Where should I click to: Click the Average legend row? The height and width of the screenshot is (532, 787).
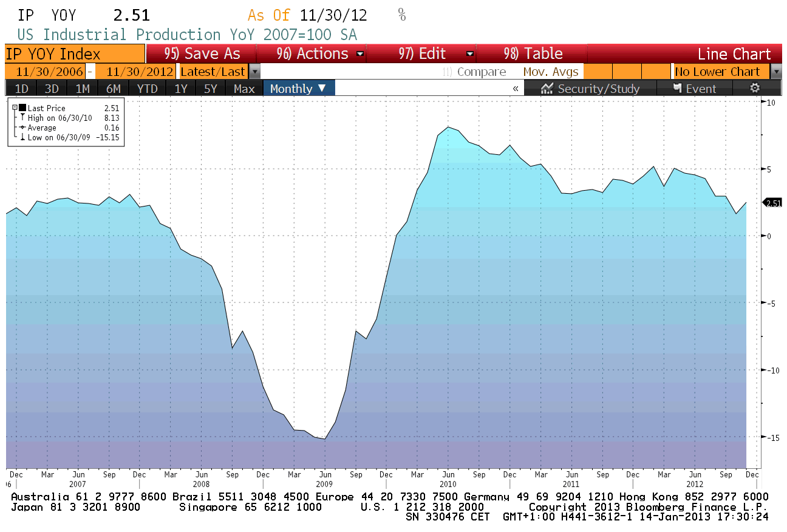click(70, 128)
